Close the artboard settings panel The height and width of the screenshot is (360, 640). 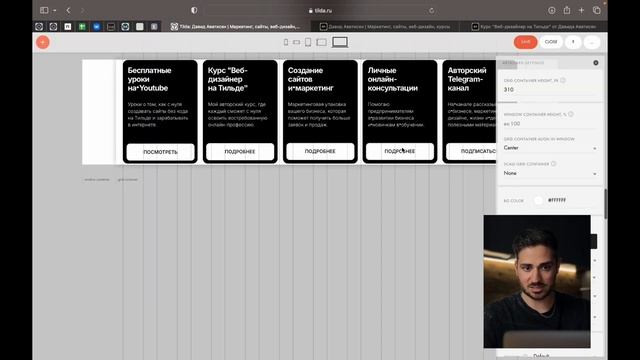[x=596, y=63]
